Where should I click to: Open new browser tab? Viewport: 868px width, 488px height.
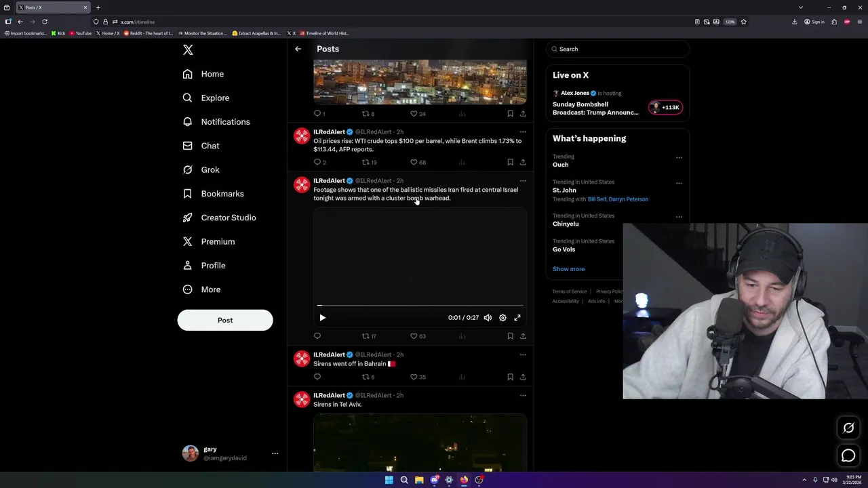point(98,7)
